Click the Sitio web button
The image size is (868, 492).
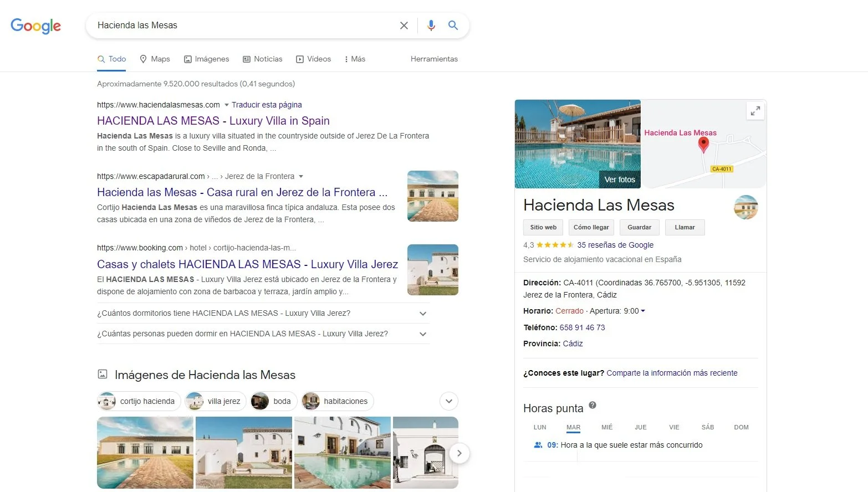click(543, 227)
